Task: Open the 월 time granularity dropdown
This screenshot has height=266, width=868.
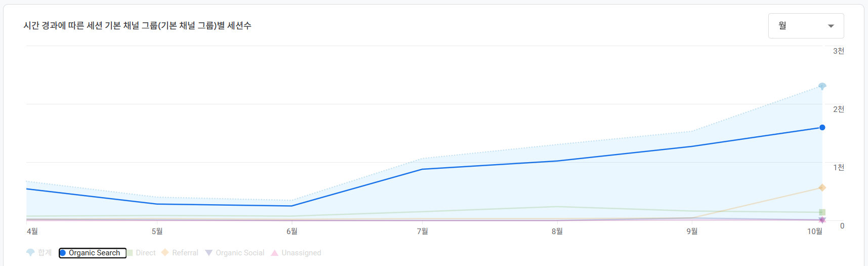Action: [806, 26]
